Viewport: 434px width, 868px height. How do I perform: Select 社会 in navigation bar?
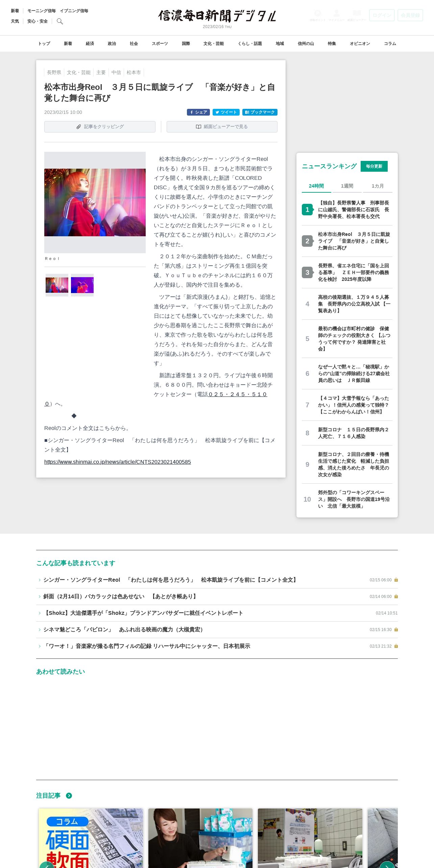point(134,44)
